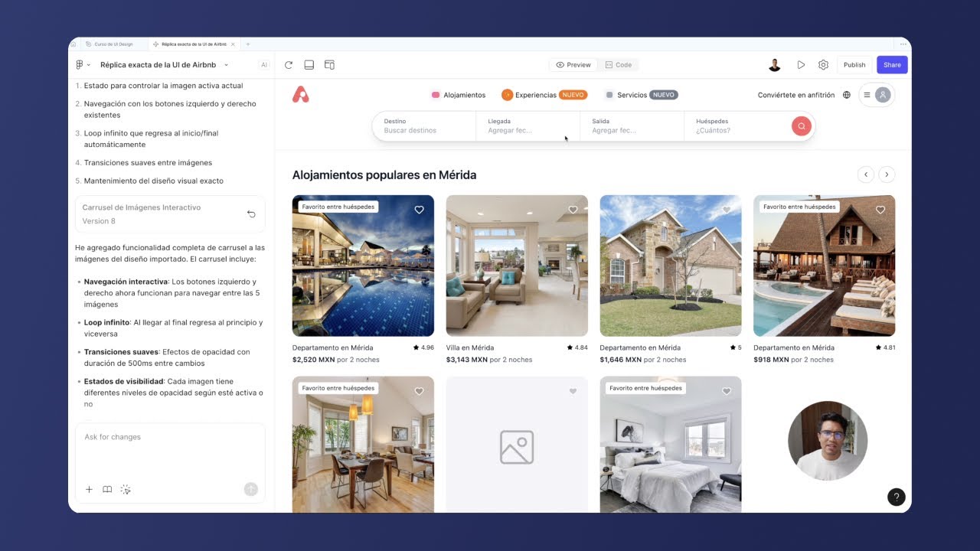Image resolution: width=980 pixels, height=551 pixels.
Task: Favorite the bedroom listing
Action: pos(727,391)
